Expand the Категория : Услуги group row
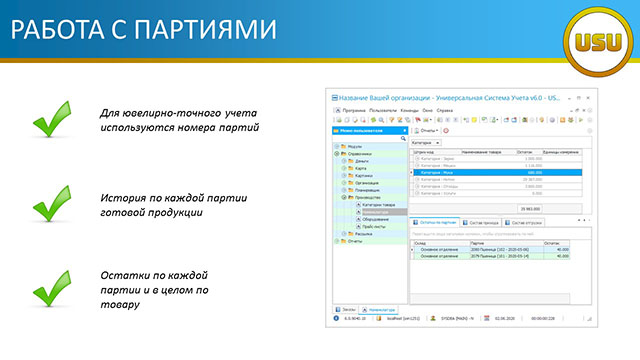This screenshot has height=360, width=640. 417,193
